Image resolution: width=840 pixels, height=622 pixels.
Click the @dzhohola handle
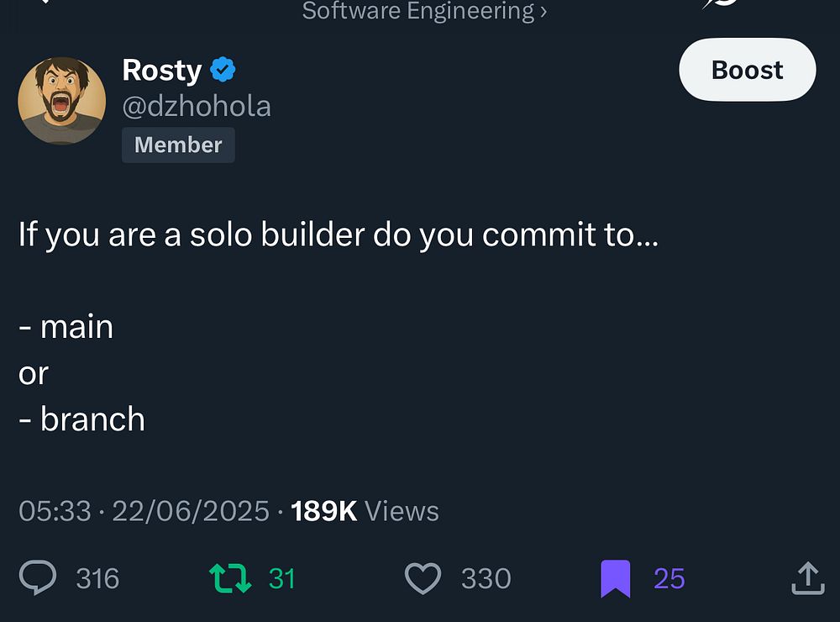click(x=197, y=107)
